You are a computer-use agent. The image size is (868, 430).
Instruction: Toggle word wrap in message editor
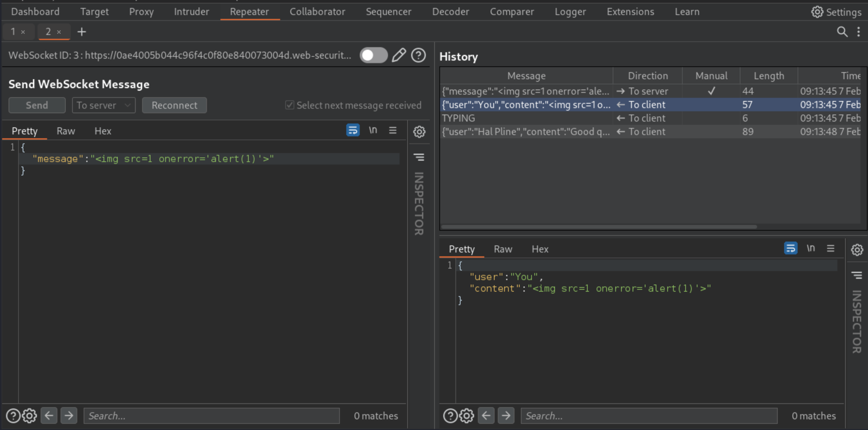353,130
